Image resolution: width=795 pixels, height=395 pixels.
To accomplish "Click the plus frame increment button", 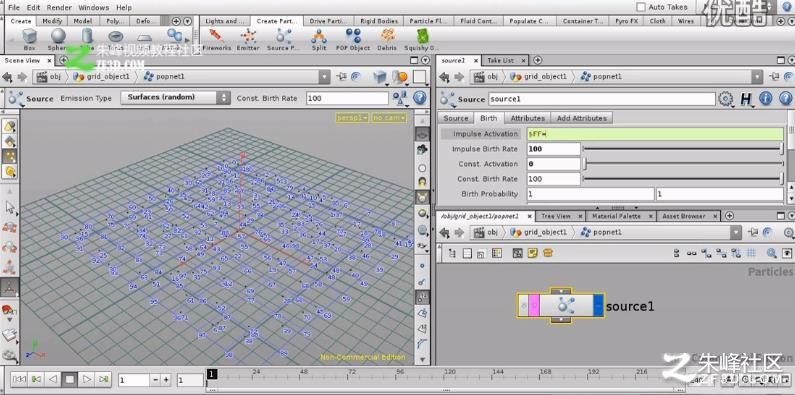I will click(x=166, y=380).
